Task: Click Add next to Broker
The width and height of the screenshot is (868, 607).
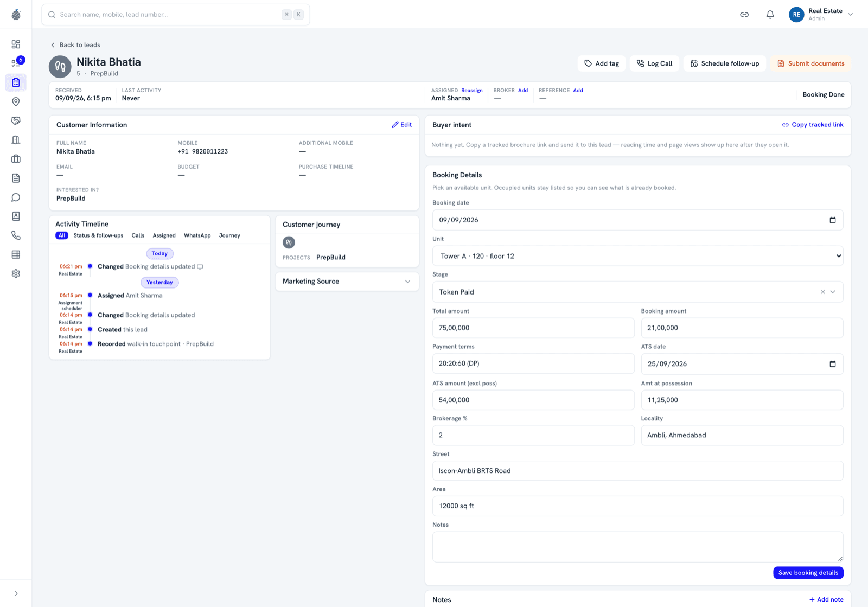Action: [523, 91]
